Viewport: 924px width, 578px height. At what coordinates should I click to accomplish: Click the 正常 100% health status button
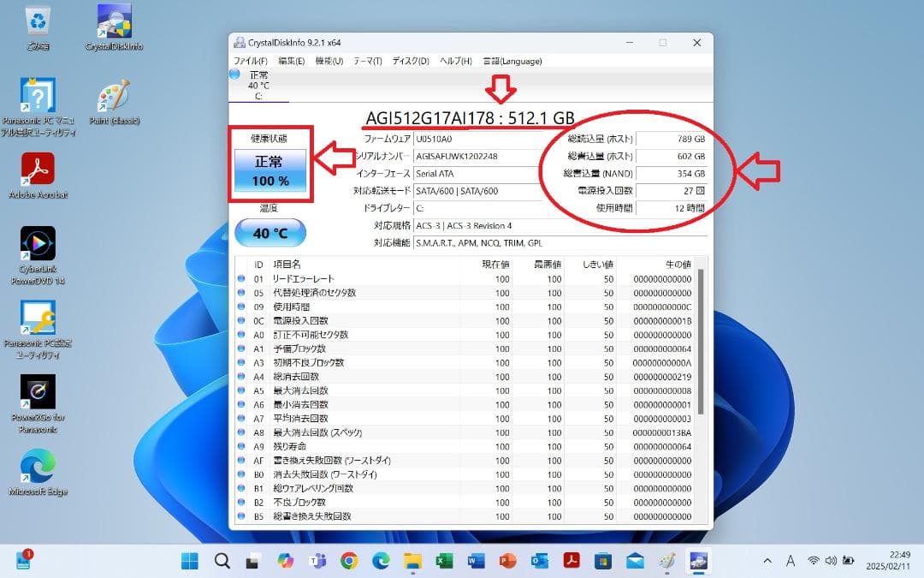(269, 169)
